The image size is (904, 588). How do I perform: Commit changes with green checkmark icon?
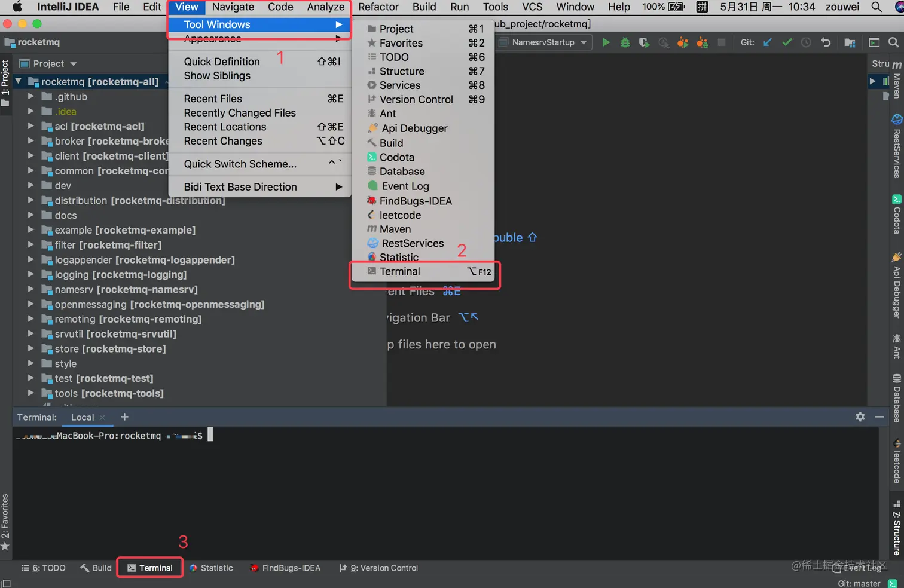pyautogui.click(x=787, y=42)
